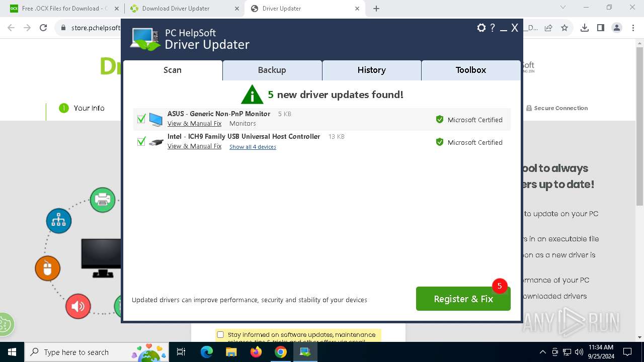This screenshot has width=644, height=362.
Task: Click the Windows taskbar search box
Action: [97, 352]
